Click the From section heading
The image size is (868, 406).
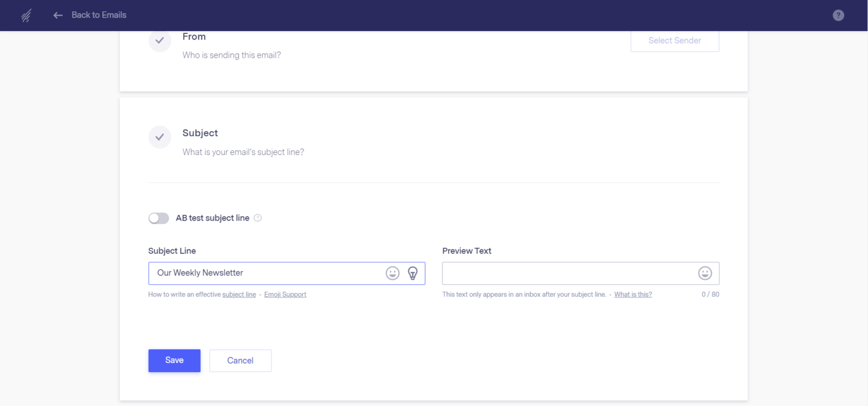click(x=194, y=37)
